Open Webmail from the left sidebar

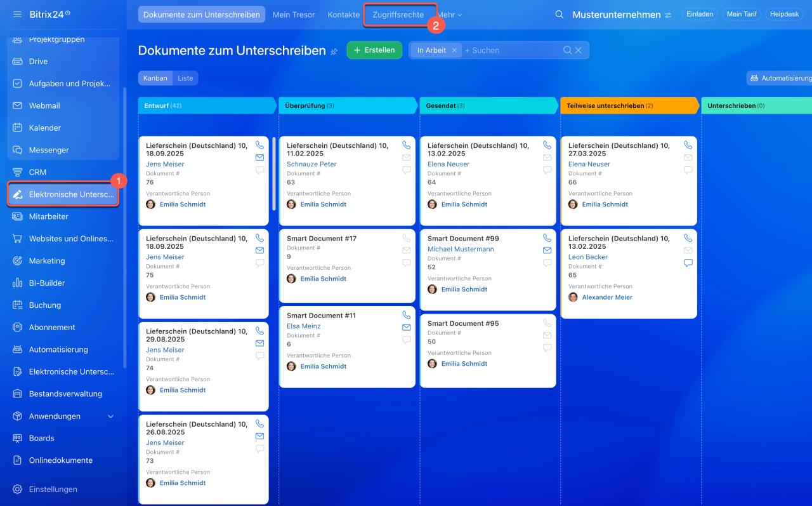click(x=44, y=105)
